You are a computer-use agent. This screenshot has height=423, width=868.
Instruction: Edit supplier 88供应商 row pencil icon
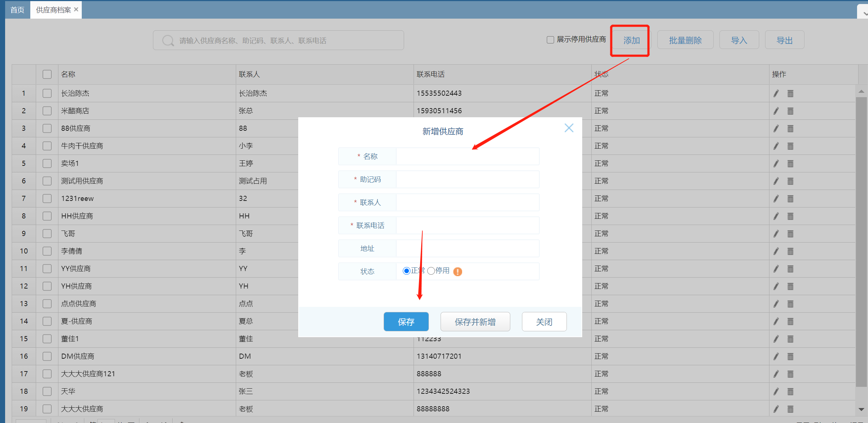776,129
